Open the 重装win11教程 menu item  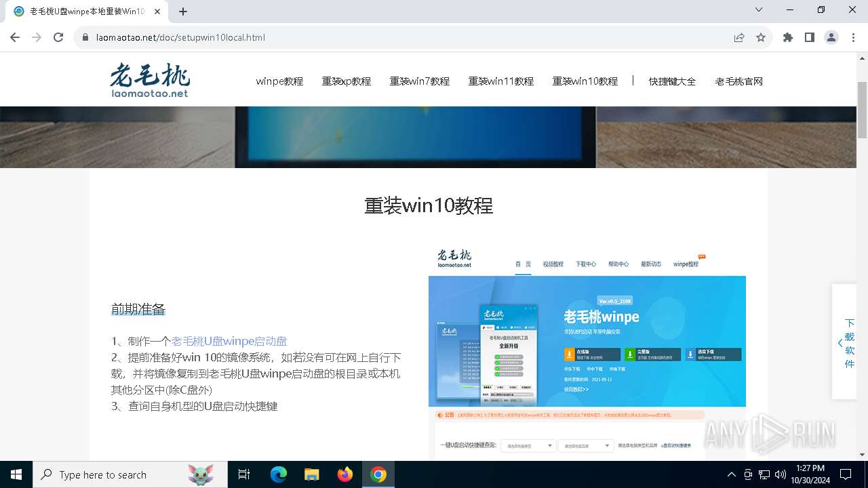tap(501, 81)
